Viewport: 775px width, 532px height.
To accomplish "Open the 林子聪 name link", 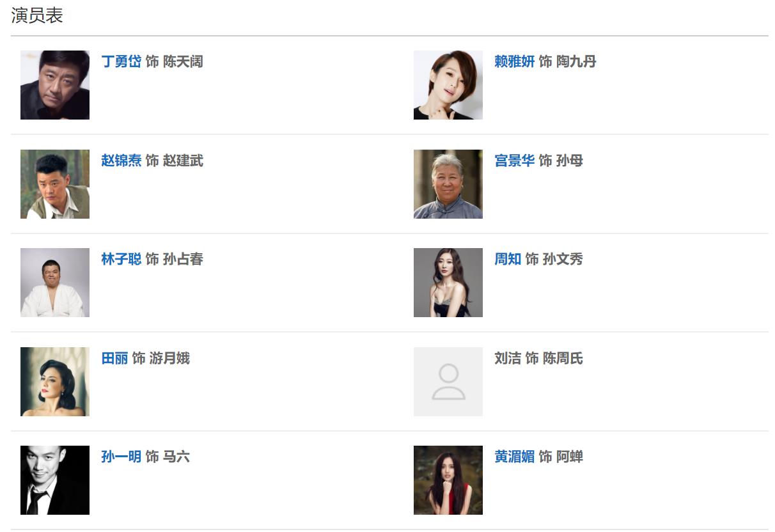I will [121, 259].
